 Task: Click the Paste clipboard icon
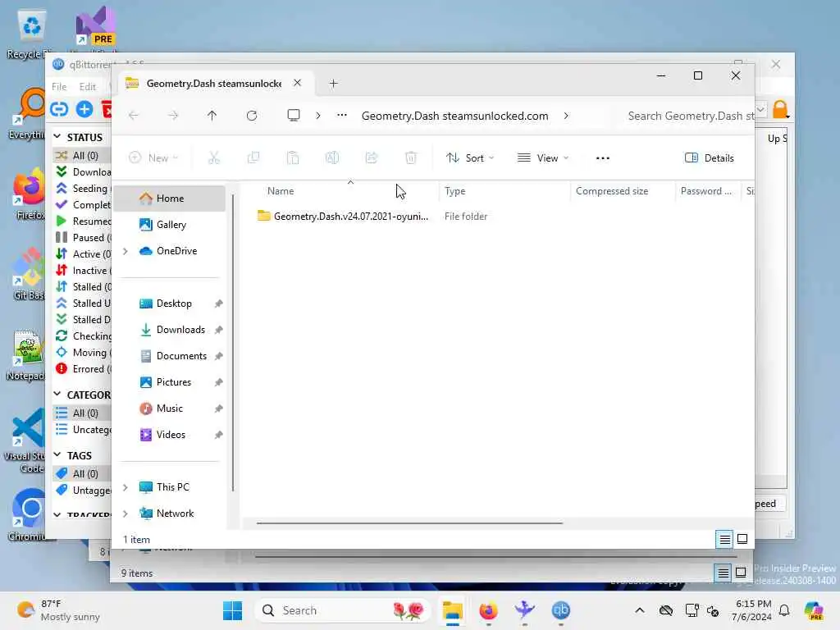tap(293, 157)
